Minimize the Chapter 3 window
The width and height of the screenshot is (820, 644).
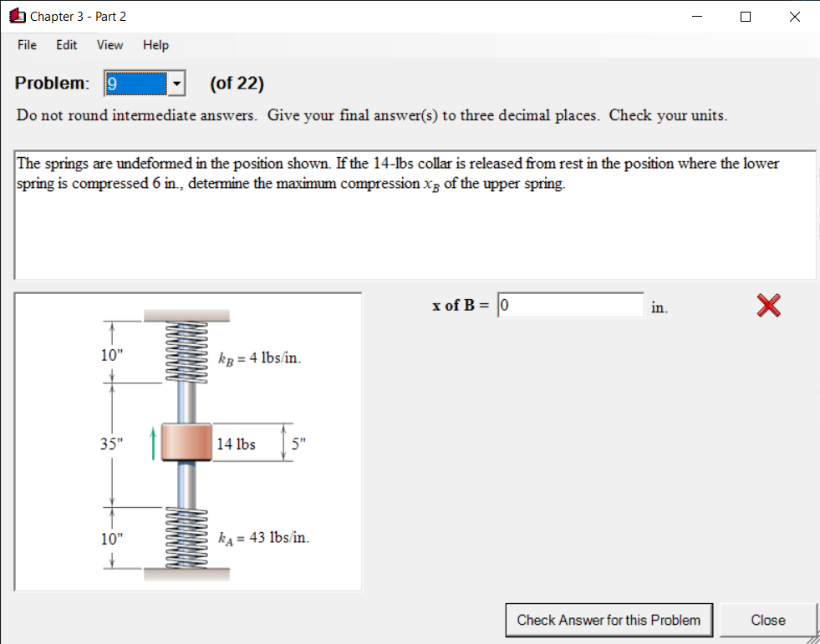pos(696,16)
